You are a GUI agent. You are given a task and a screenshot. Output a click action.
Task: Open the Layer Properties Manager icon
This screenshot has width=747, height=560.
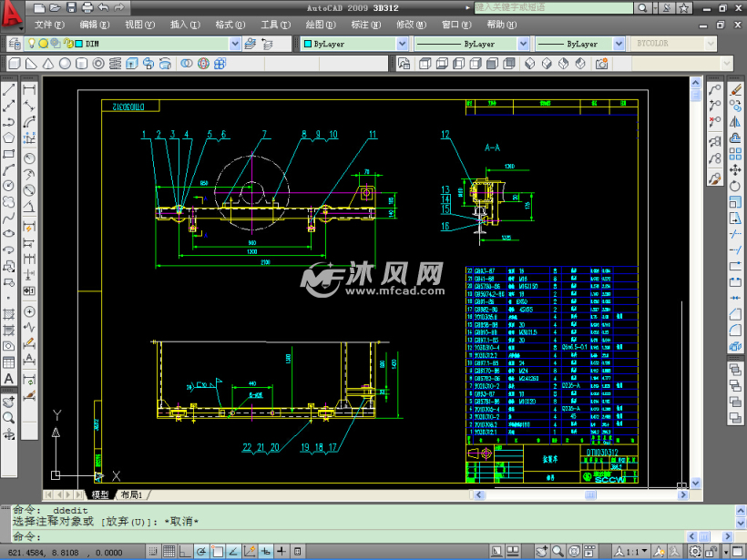(x=15, y=43)
